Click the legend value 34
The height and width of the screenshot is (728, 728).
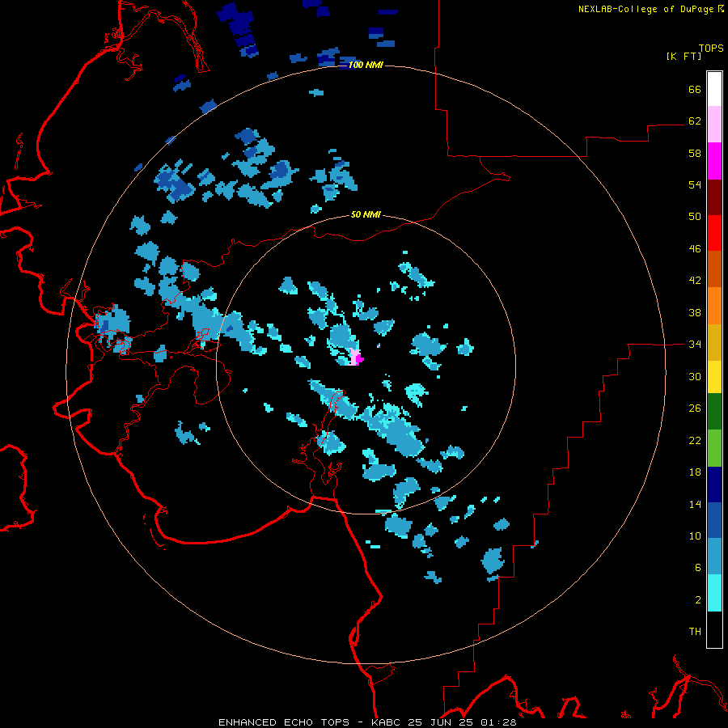point(695,345)
